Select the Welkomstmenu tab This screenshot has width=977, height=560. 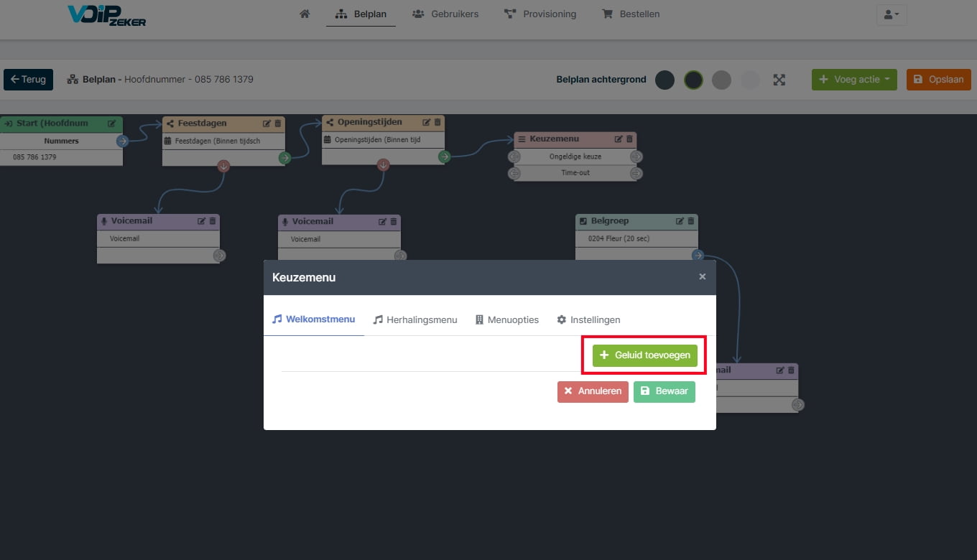(313, 319)
